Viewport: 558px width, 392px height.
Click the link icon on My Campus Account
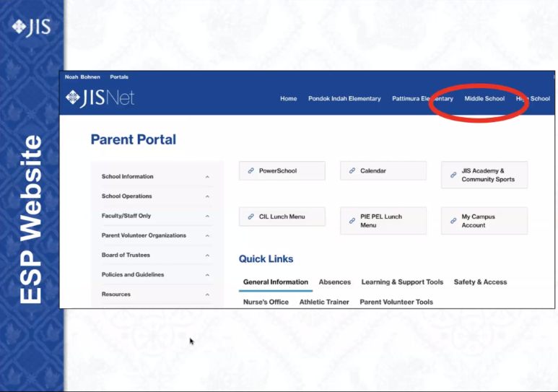click(x=453, y=221)
